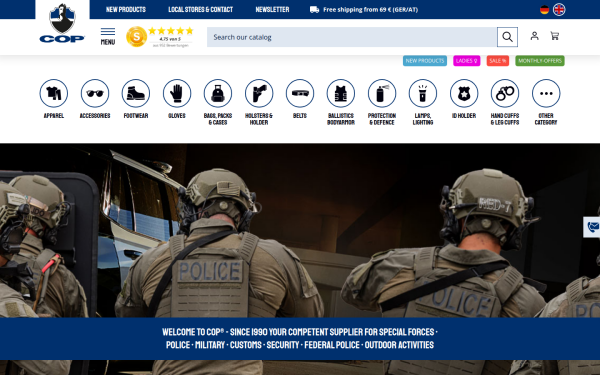Open the user account icon

[x=534, y=36]
